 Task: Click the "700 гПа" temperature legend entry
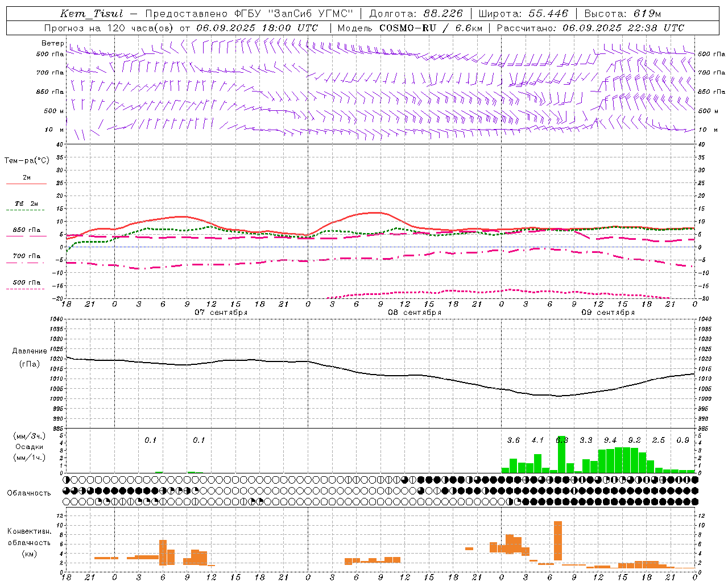pos(27,256)
